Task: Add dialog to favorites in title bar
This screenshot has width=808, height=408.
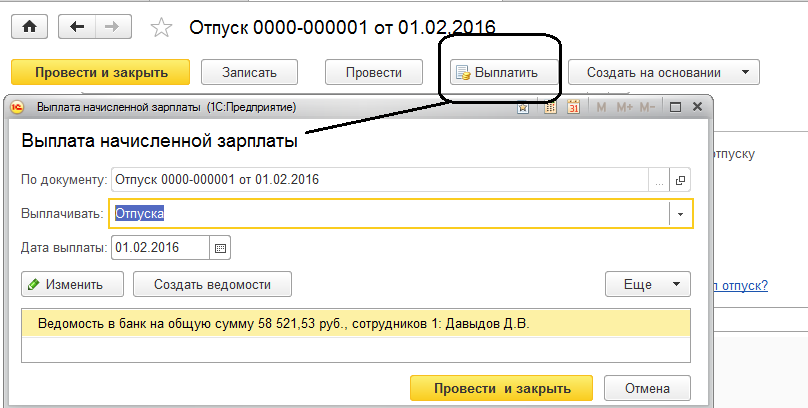Action: (523, 106)
